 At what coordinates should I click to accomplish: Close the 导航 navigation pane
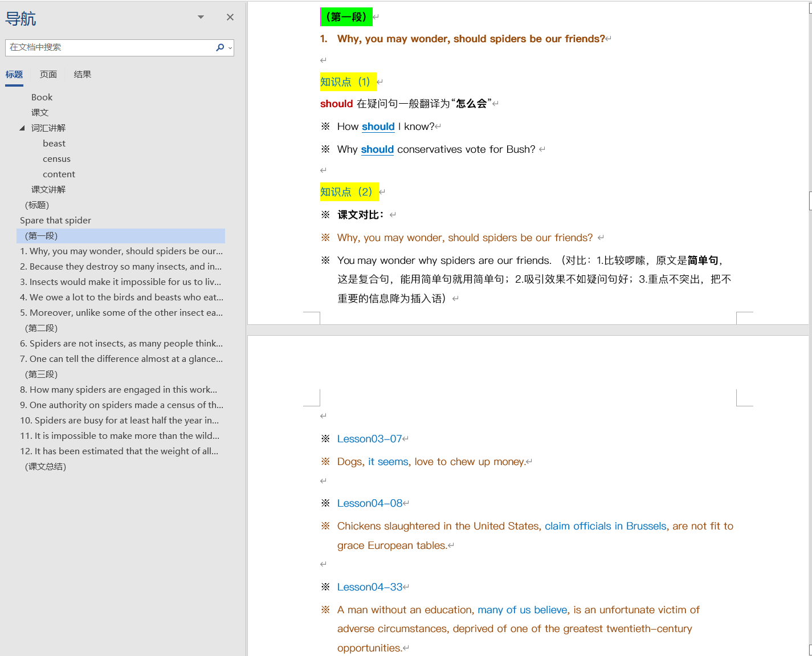(230, 17)
